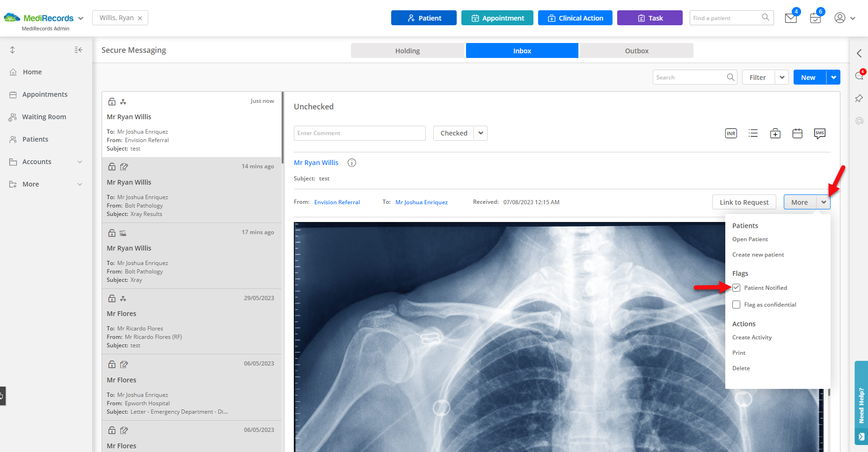Switch to the Inbox tab

522,50
